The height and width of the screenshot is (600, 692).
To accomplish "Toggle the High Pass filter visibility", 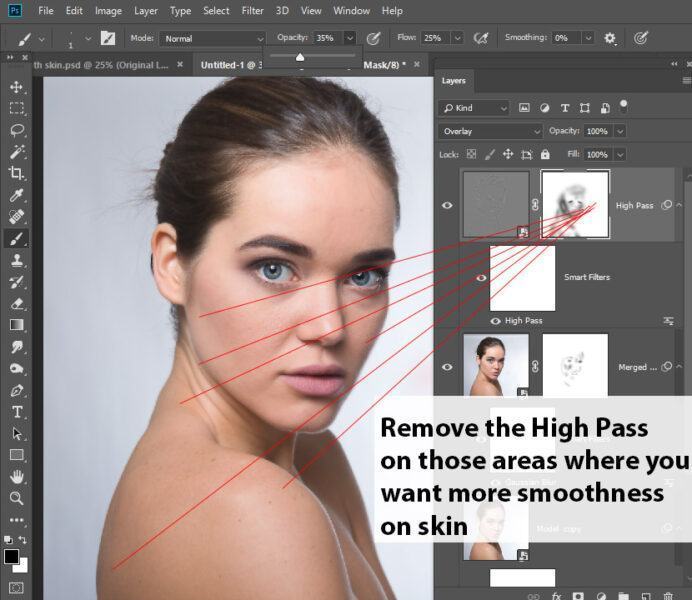I will (496, 321).
